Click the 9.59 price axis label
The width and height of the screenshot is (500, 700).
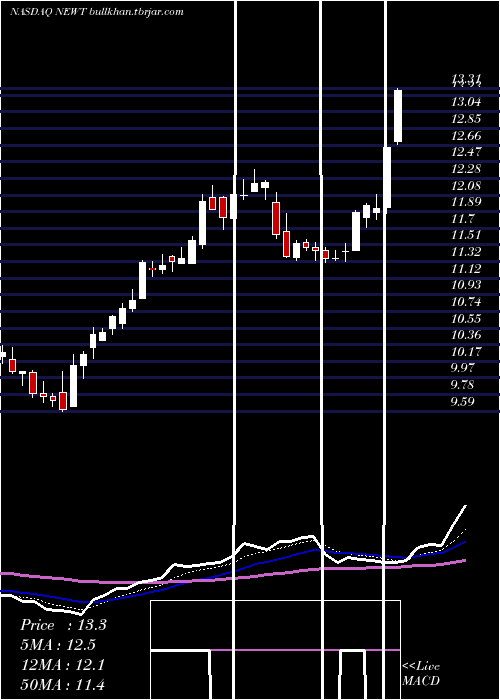pyautogui.click(x=462, y=402)
